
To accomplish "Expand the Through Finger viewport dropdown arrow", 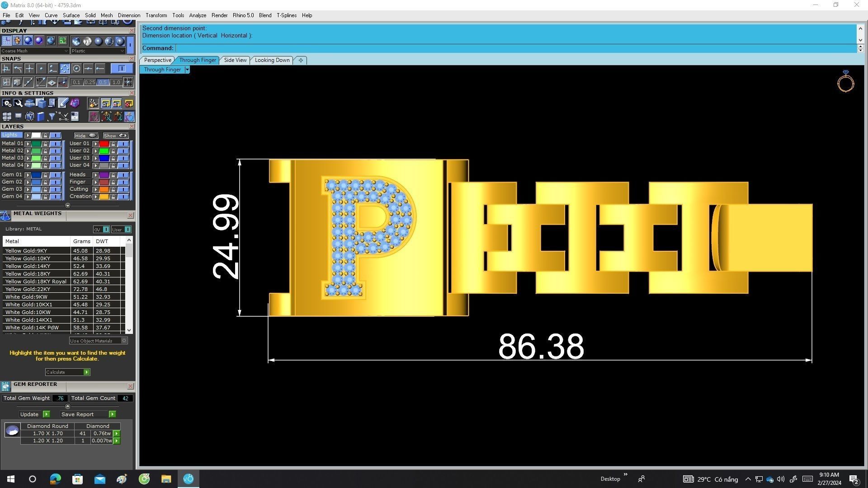I will [x=187, y=70].
